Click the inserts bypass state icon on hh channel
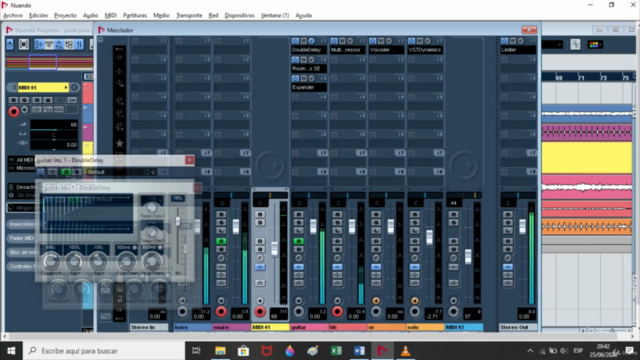This screenshot has height=360, width=640. 338,267
